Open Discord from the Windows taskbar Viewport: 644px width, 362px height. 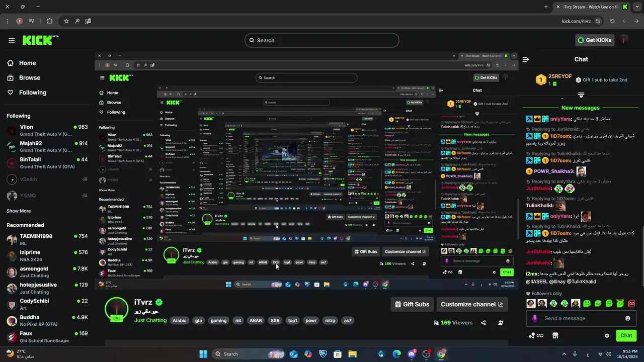point(412,354)
